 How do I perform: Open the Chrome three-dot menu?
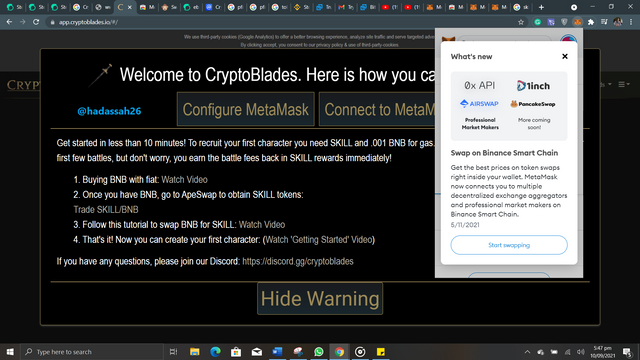[x=631, y=22]
